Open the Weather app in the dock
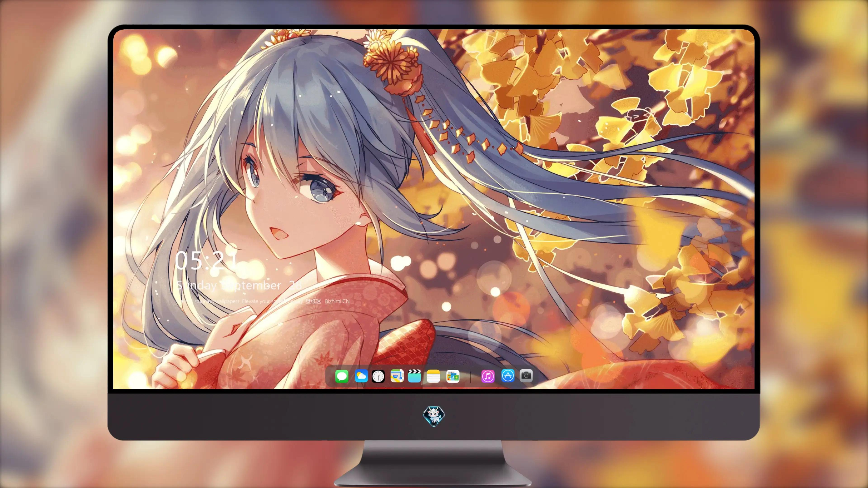The width and height of the screenshot is (868, 488). [361, 376]
